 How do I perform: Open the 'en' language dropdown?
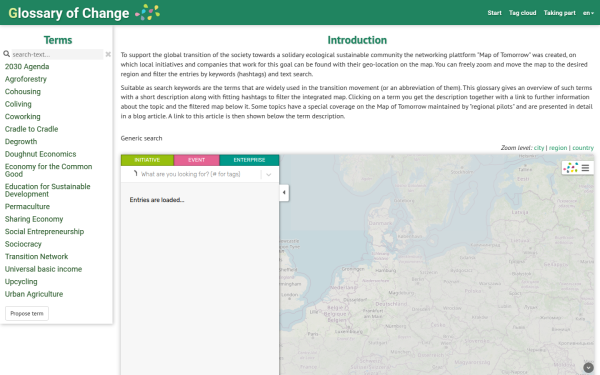588,13
